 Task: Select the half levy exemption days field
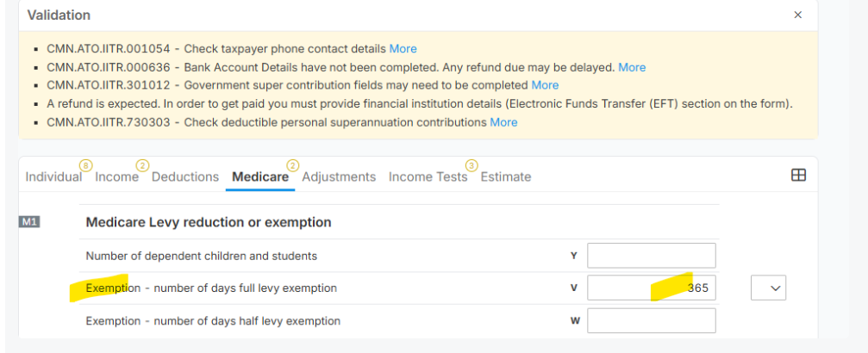point(652,320)
